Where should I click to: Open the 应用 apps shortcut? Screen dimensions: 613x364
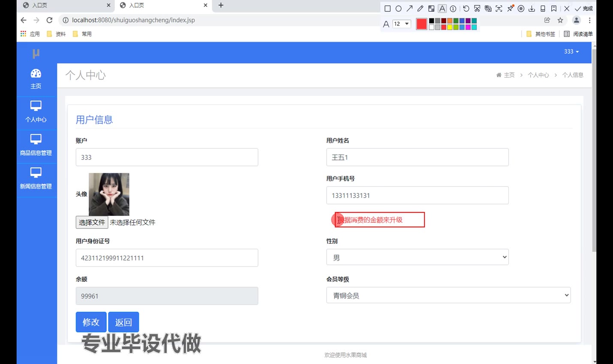click(x=30, y=34)
